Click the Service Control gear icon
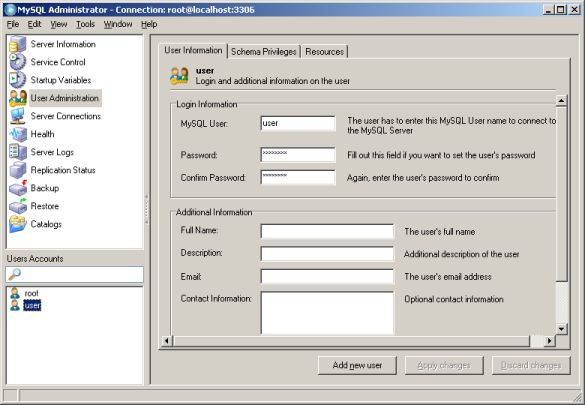This screenshot has height=405, width=585. [18, 62]
